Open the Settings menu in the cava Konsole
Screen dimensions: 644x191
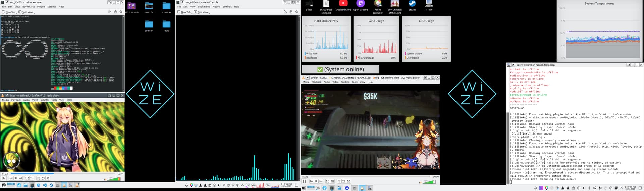coord(227,7)
